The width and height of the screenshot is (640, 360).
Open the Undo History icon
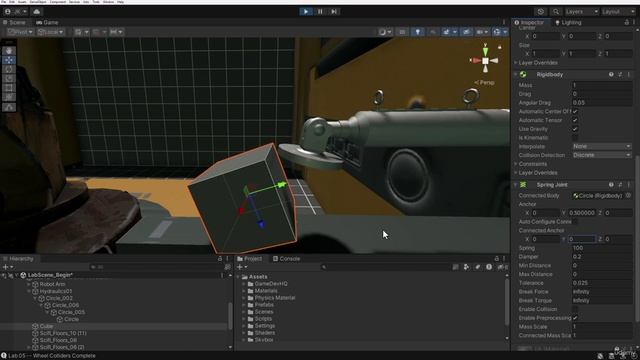coord(540,12)
